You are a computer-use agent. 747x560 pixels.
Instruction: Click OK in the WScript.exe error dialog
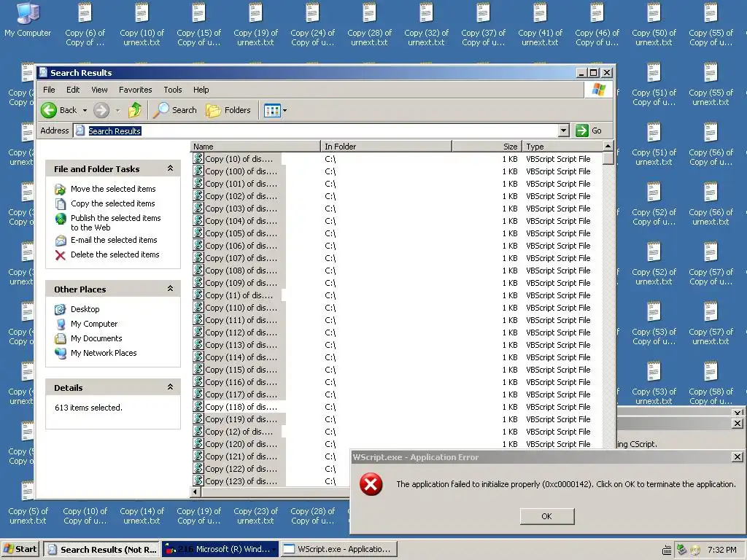click(547, 516)
